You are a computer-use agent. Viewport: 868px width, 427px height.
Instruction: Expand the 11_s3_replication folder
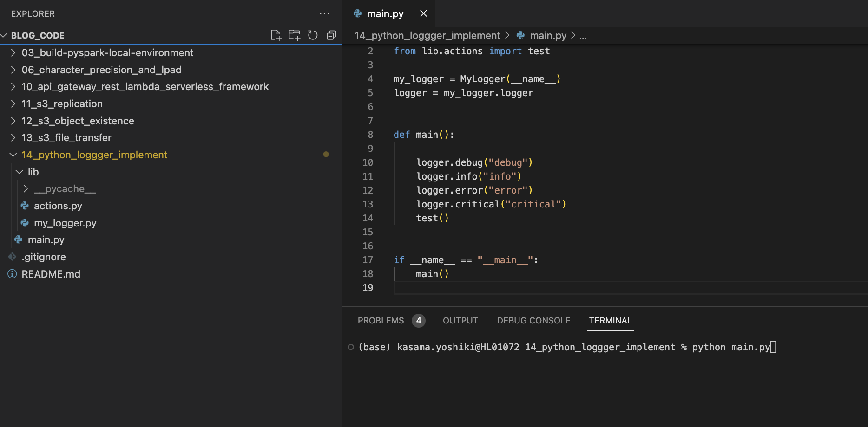coord(13,104)
